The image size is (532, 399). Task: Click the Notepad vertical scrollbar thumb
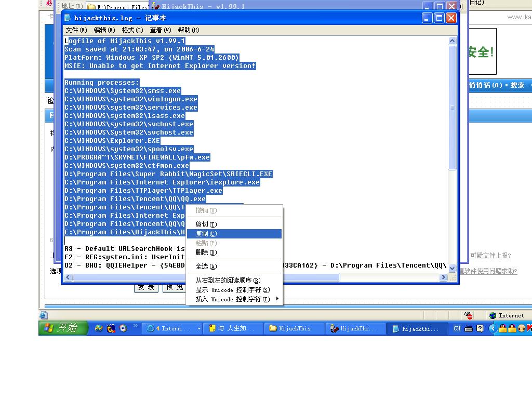(x=452, y=108)
